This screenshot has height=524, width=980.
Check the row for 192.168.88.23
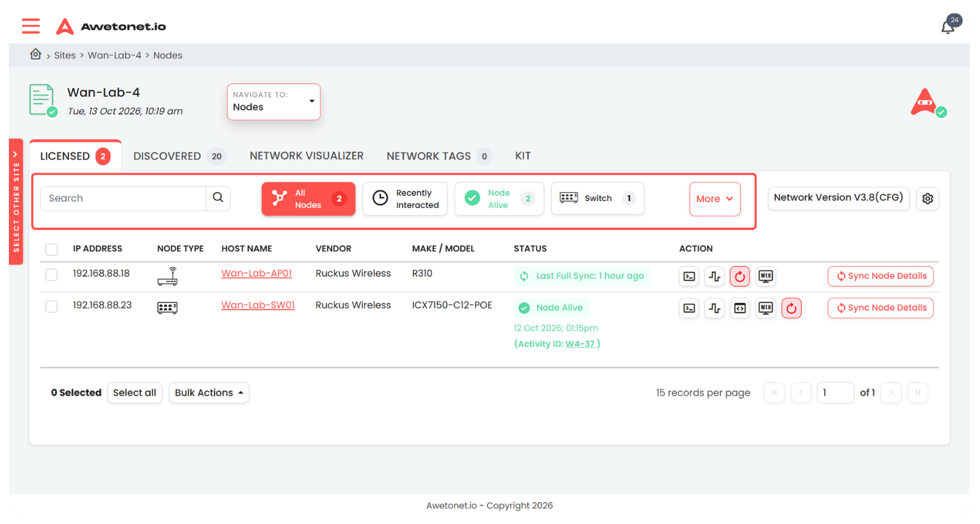click(52, 306)
